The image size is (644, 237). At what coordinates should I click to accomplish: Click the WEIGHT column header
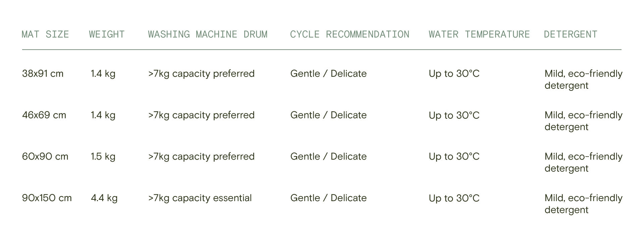(x=107, y=34)
